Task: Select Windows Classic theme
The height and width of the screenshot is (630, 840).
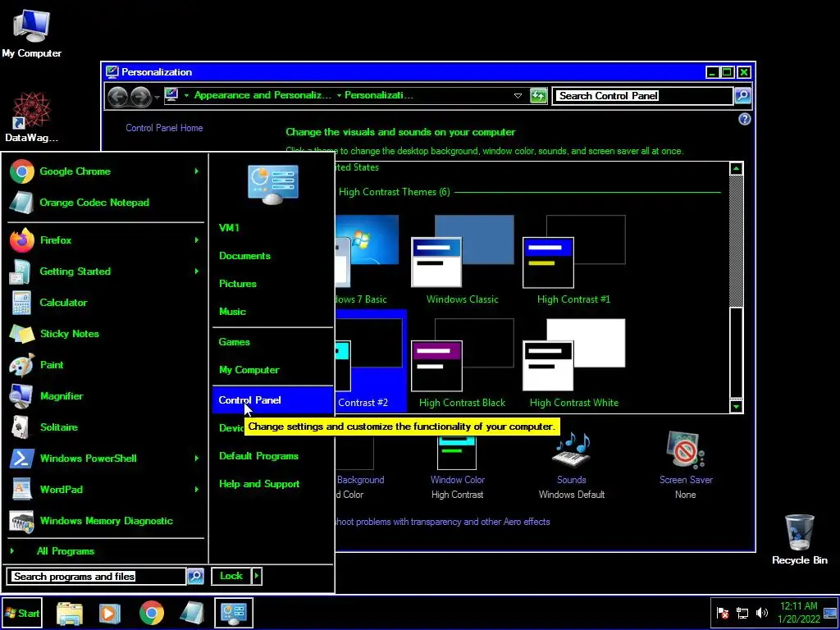Action: [463, 260]
